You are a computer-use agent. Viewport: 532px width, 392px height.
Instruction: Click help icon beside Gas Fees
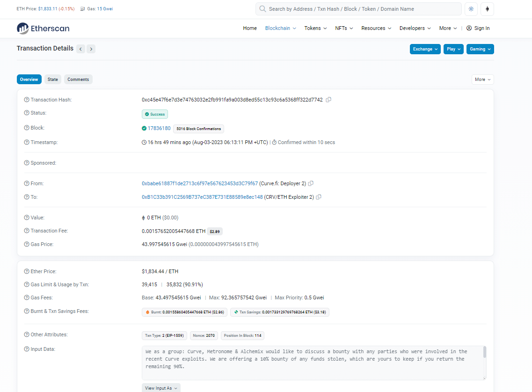[x=27, y=298]
